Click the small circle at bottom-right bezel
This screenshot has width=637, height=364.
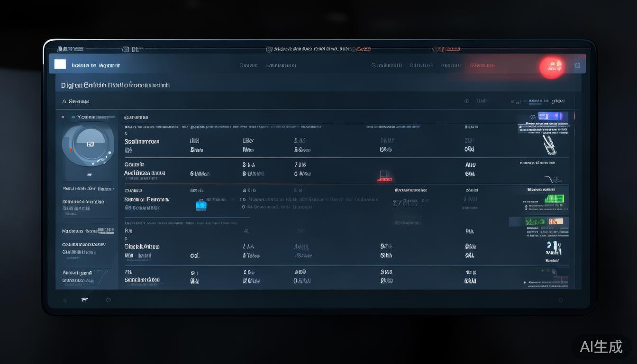[x=561, y=300]
